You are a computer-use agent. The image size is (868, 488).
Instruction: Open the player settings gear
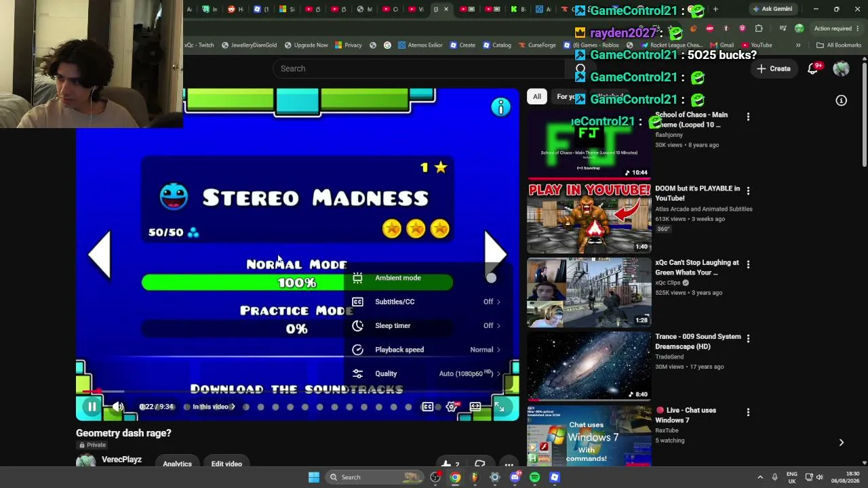452,407
